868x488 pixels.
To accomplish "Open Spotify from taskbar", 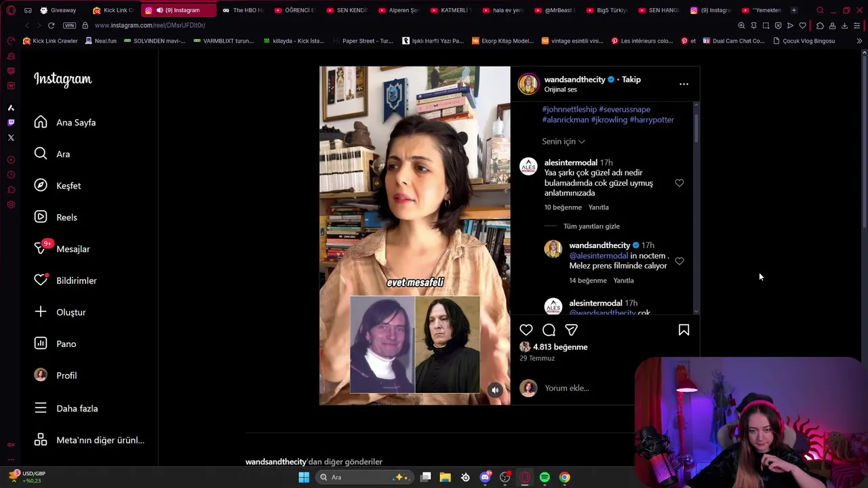I will (x=545, y=477).
